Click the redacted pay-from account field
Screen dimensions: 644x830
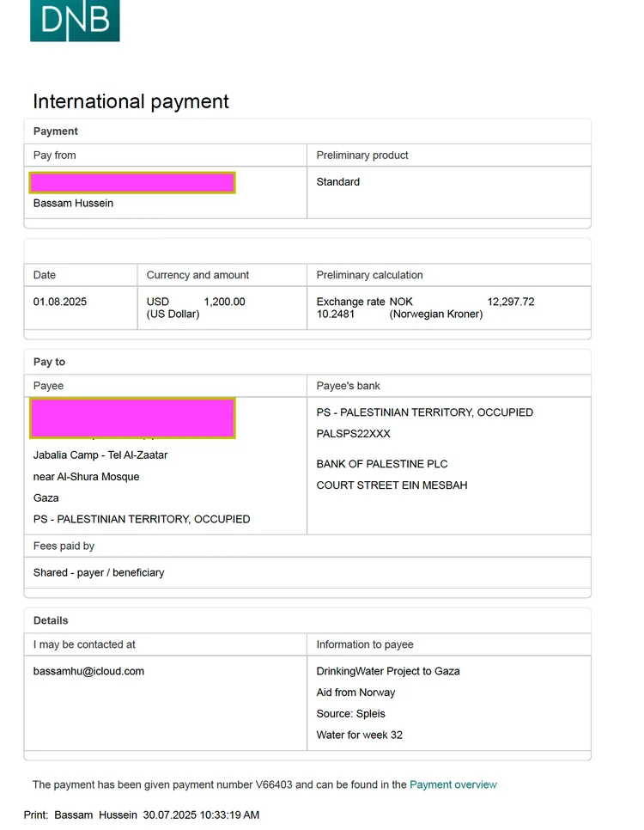coord(132,183)
